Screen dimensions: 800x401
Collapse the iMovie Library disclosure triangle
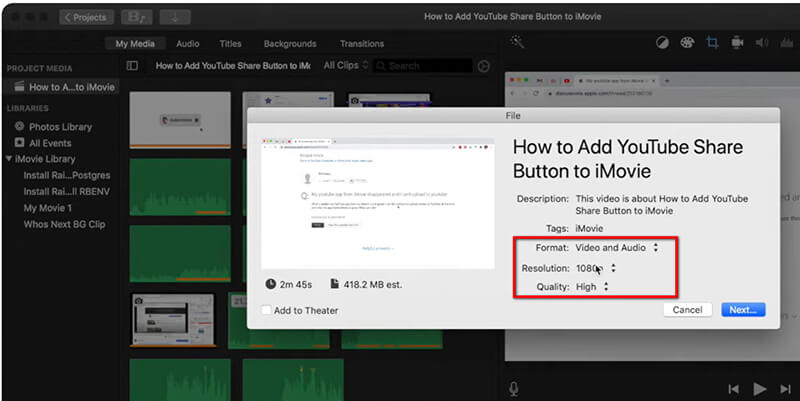pos(9,159)
